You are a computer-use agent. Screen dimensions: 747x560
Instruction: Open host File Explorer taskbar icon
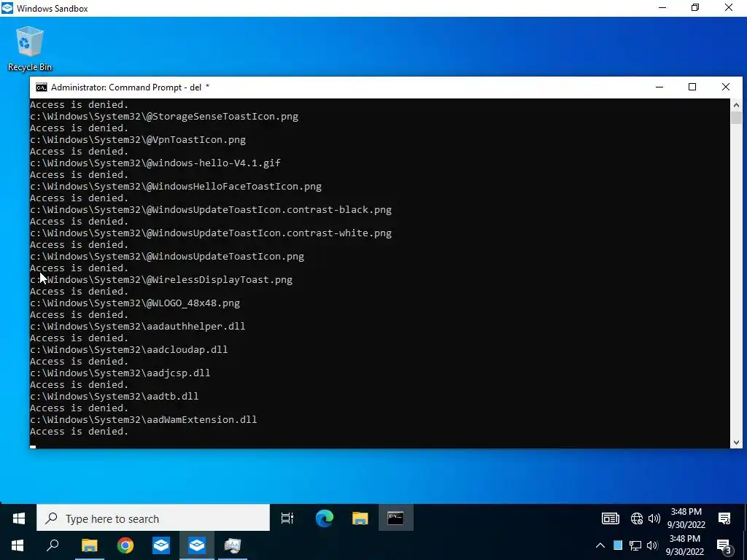coord(89,545)
